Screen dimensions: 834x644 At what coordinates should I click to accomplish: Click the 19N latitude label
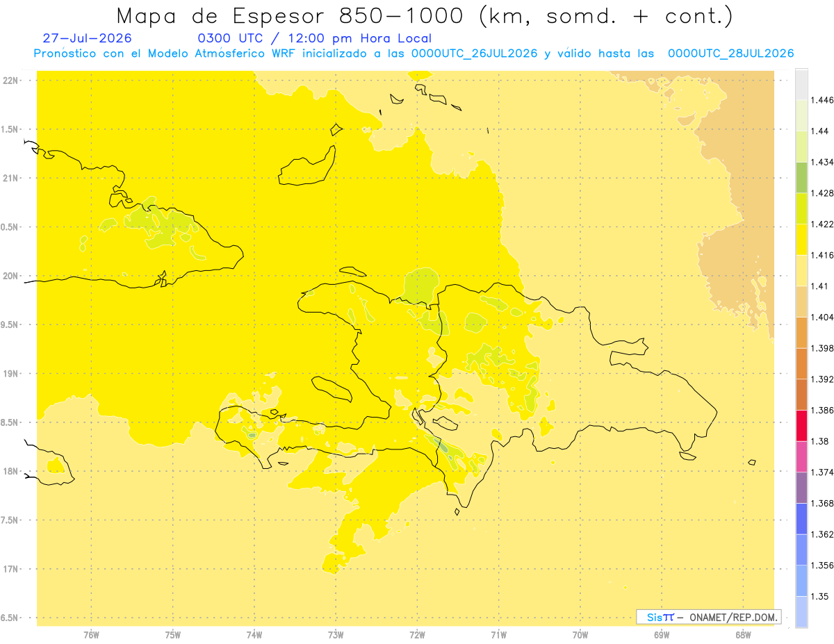(10, 374)
